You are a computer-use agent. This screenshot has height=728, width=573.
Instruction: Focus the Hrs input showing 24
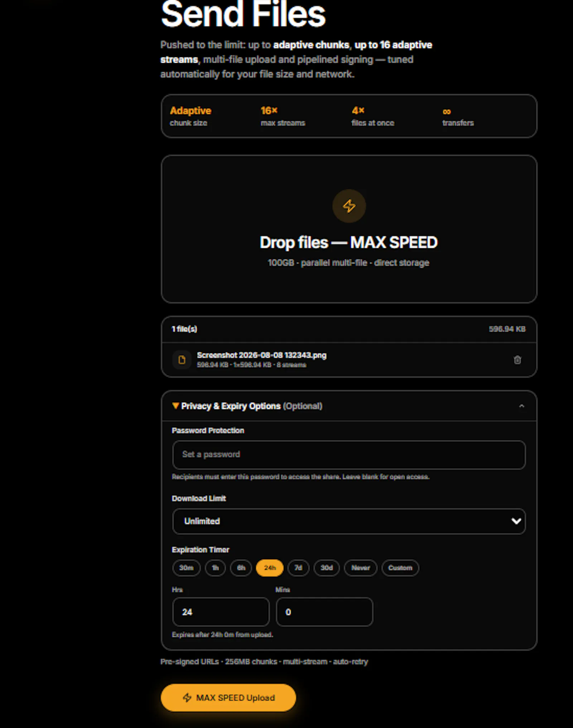(x=221, y=612)
